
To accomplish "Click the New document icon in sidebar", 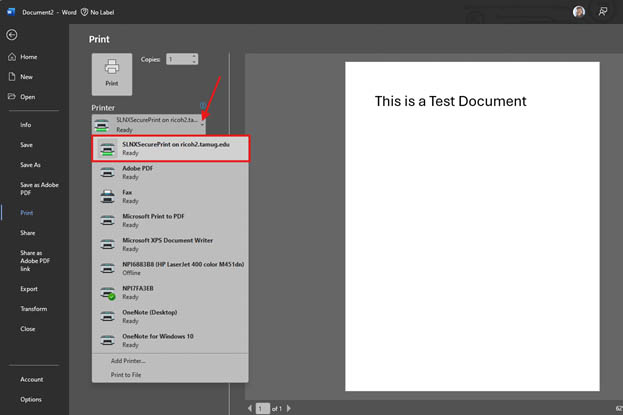I will coord(12,77).
